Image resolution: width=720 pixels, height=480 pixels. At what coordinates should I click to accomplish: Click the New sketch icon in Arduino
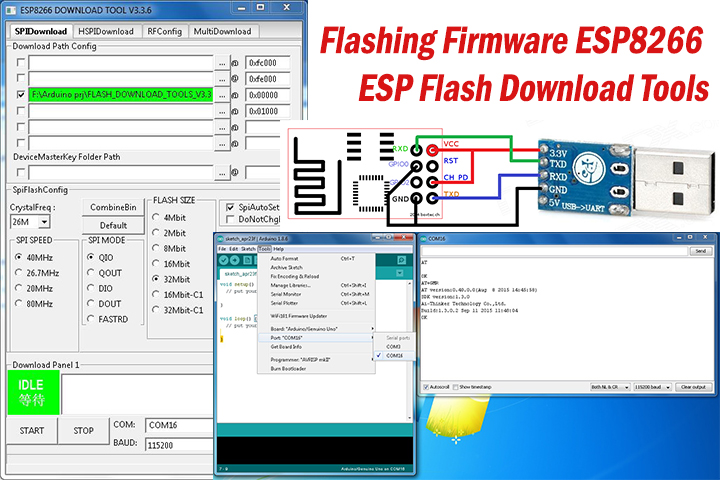247,260
